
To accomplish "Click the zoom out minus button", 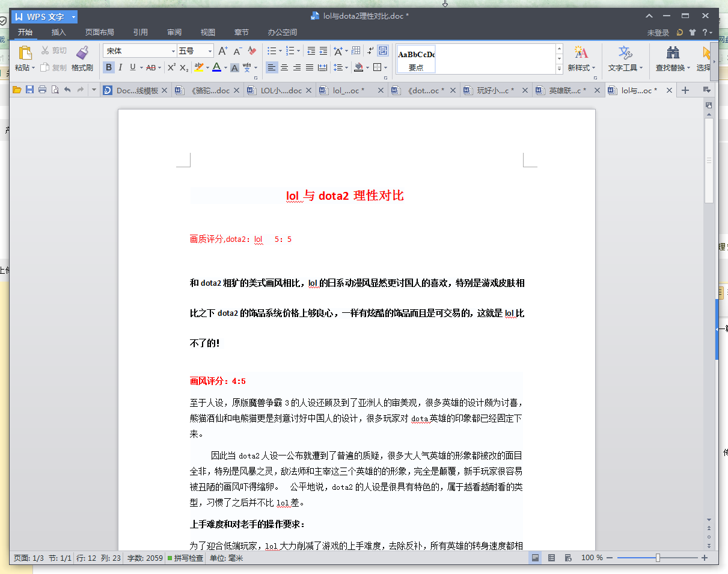I will click(x=610, y=558).
